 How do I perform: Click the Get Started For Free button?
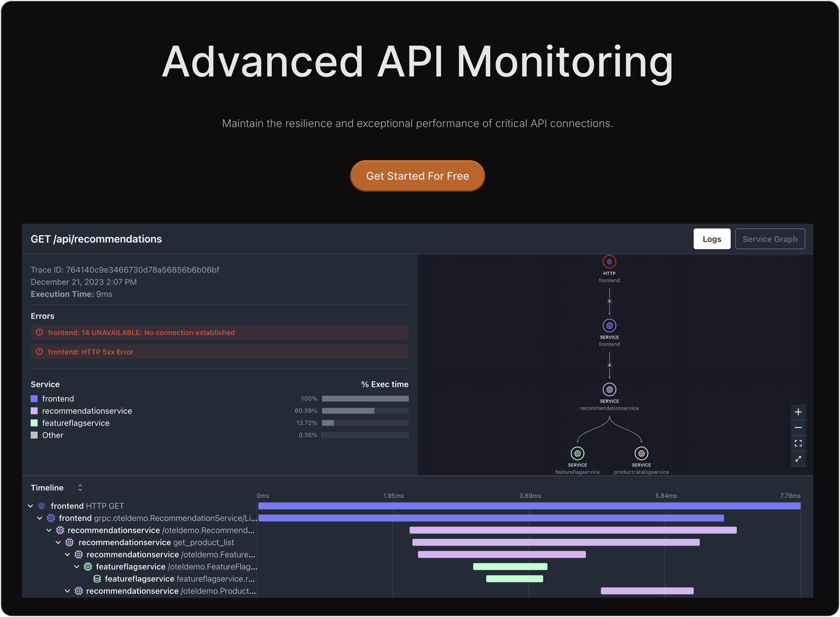pyautogui.click(x=417, y=176)
